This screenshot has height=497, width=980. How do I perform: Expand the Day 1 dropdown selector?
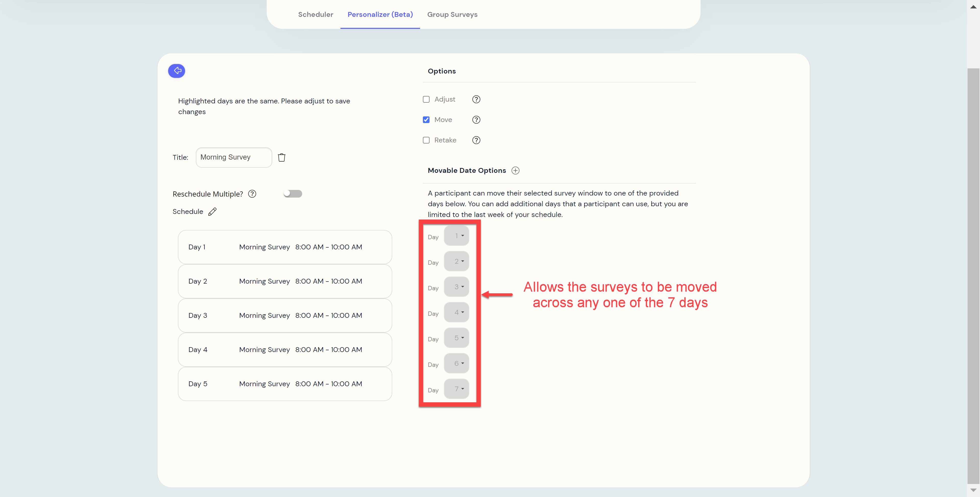458,236
